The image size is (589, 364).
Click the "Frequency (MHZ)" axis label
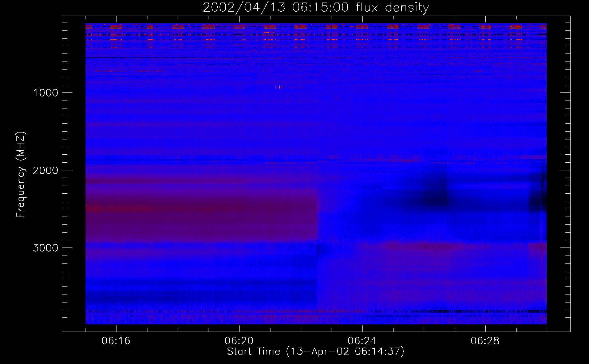(21, 175)
